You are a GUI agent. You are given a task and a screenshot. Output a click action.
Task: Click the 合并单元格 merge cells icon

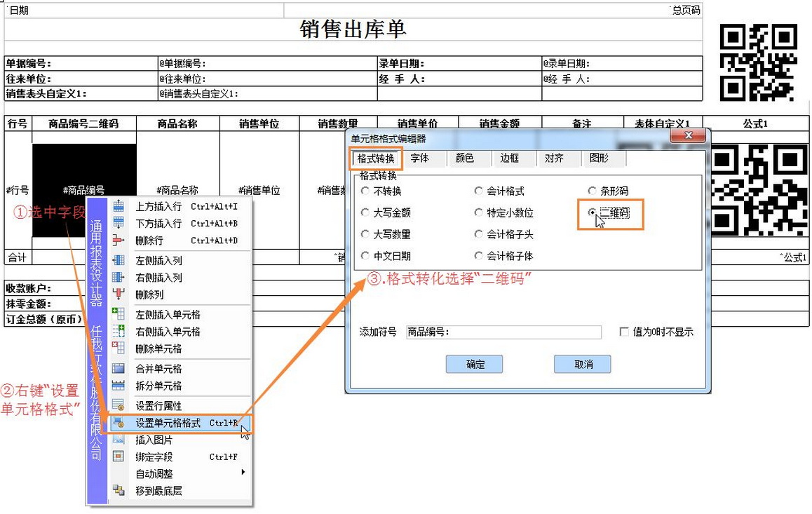tap(119, 369)
